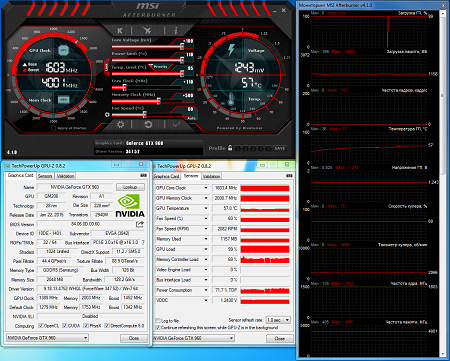450x361 pixels.
Task: Minimize the MSI Afterburner window
Action: click(275, 11)
